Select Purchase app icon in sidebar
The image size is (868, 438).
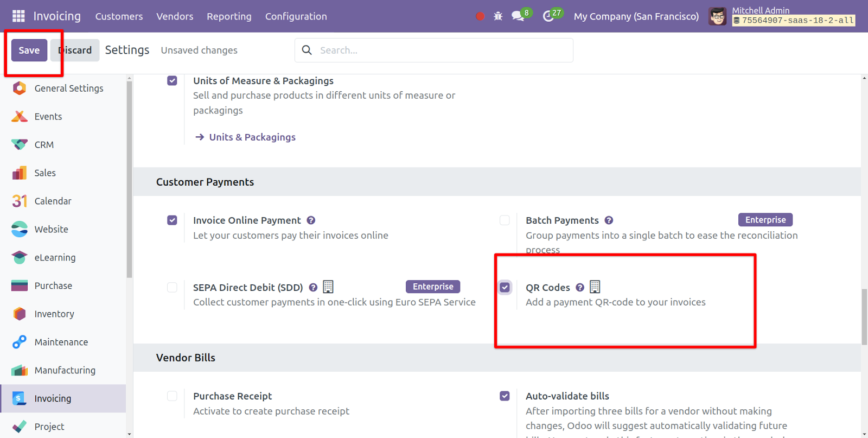pos(20,285)
